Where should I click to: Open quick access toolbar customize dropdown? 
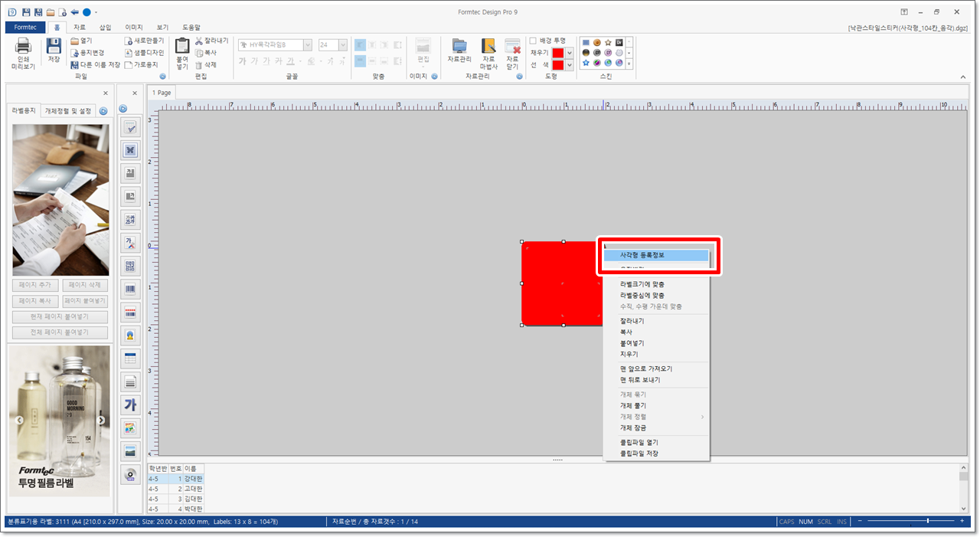click(x=96, y=12)
